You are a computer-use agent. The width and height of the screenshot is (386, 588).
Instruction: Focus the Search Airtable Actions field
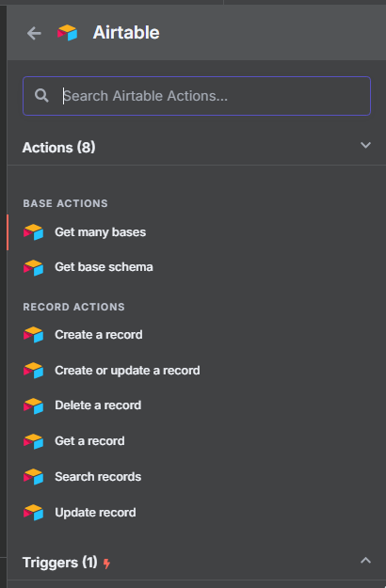click(197, 96)
